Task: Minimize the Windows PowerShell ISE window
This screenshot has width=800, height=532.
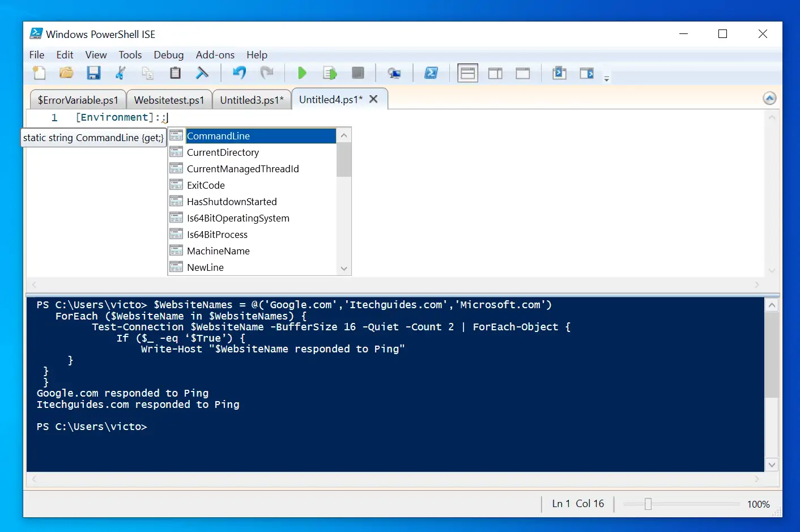Action: tap(683, 34)
